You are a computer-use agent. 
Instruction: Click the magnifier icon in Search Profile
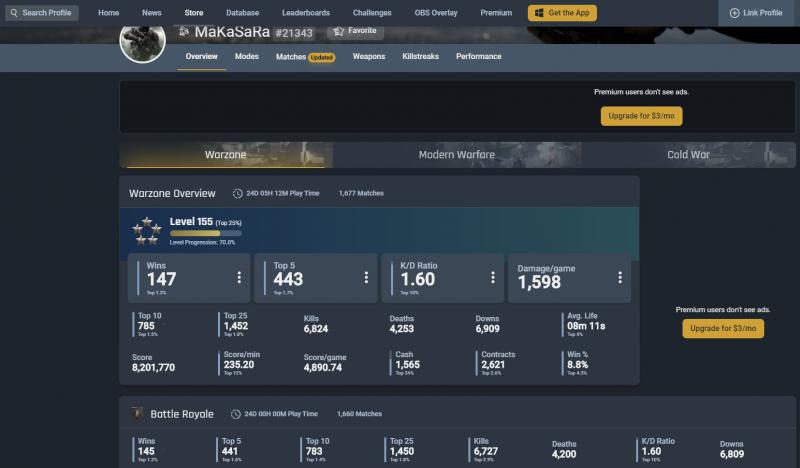point(14,13)
